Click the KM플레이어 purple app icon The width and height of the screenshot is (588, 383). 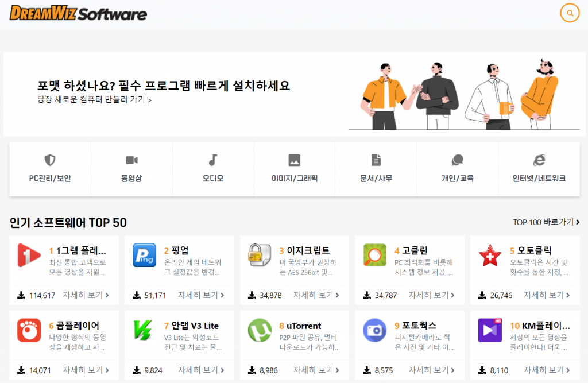click(490, 330)
